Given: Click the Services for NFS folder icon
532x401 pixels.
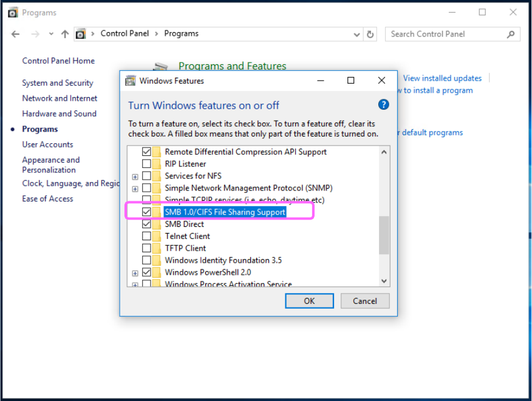Looking at the screenshot, I should click(157, 176).
